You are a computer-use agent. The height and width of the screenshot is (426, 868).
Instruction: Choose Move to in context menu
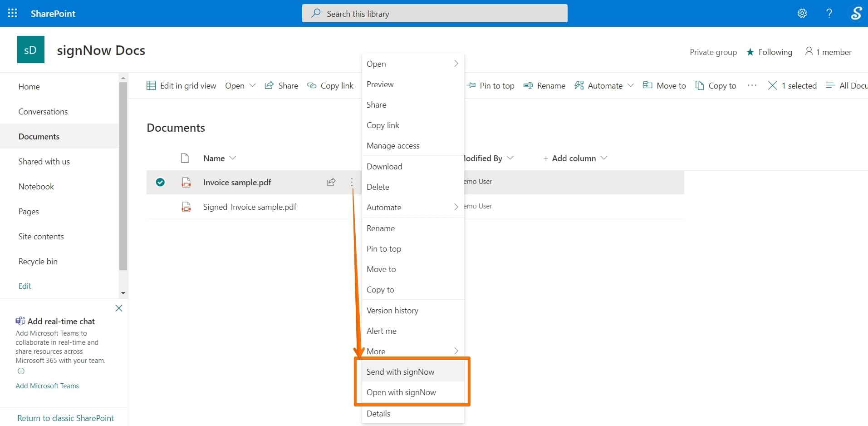point(413,269)
